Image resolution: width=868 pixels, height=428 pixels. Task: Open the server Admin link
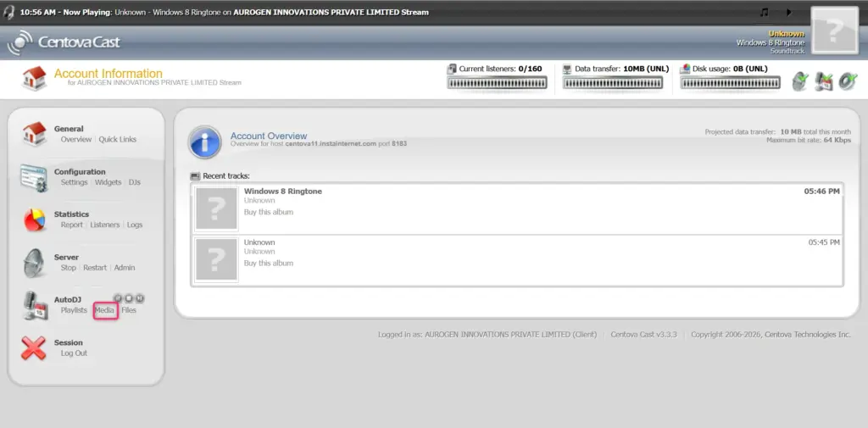pos(125,268)
